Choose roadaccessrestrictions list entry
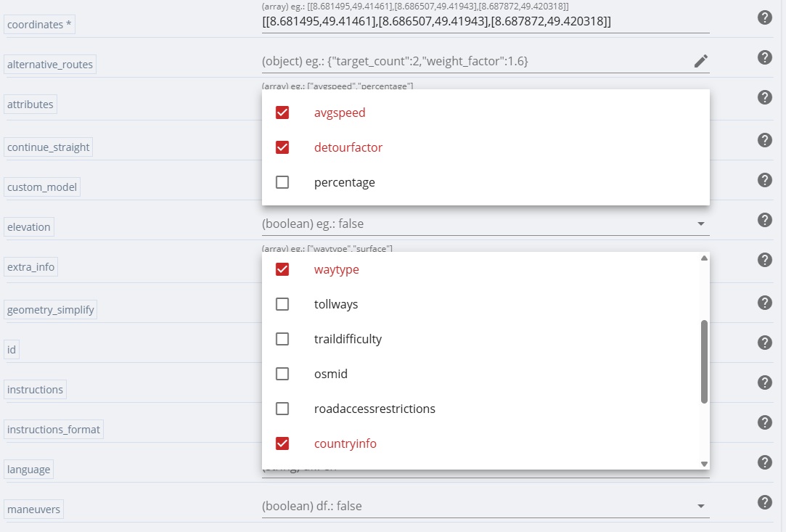 coord(374,409)
